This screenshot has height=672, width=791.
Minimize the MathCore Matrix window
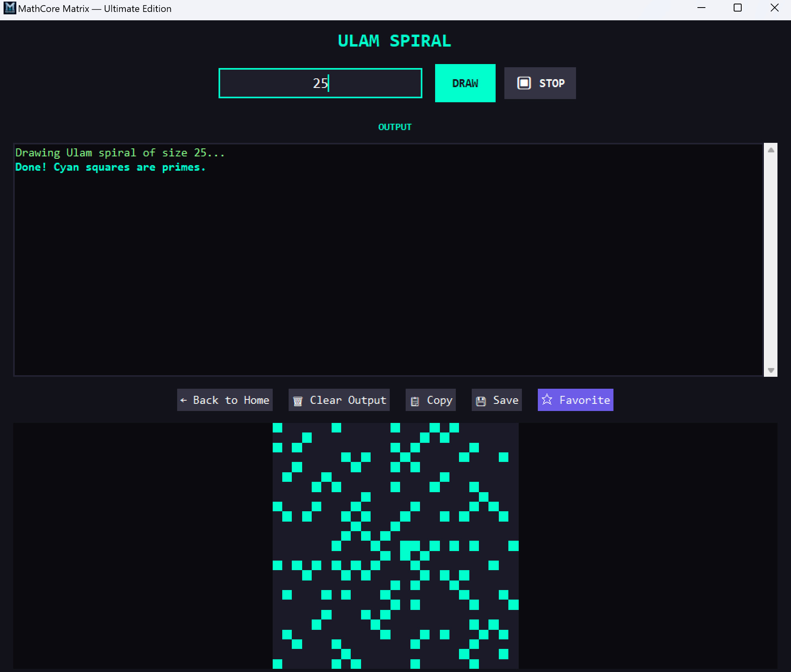click(x=701, y=8)
